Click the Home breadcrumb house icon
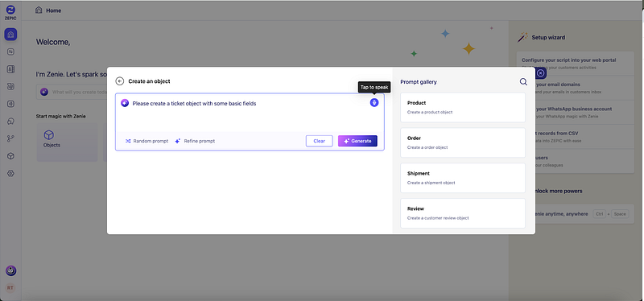644x301 pixels. pos(39,10)
